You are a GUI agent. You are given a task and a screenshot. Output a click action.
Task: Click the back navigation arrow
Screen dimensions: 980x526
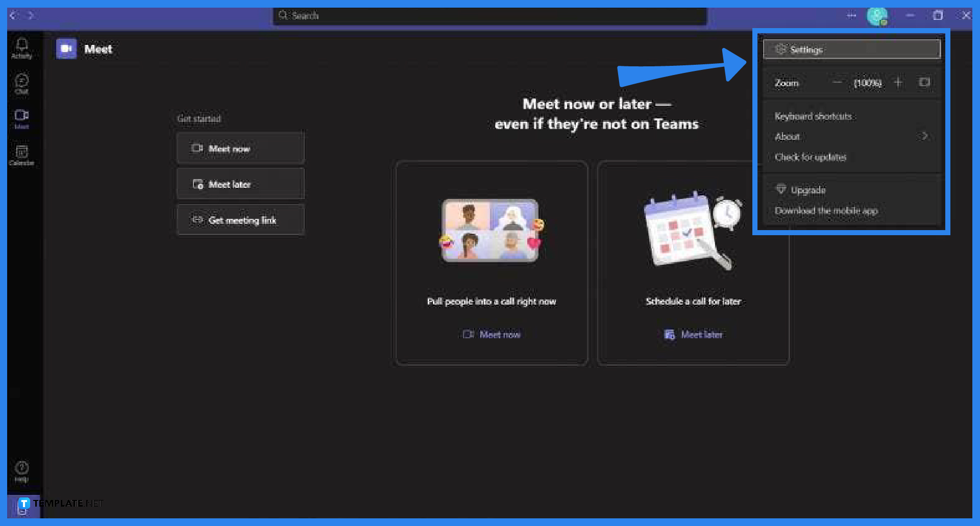(x=12, y=15)
